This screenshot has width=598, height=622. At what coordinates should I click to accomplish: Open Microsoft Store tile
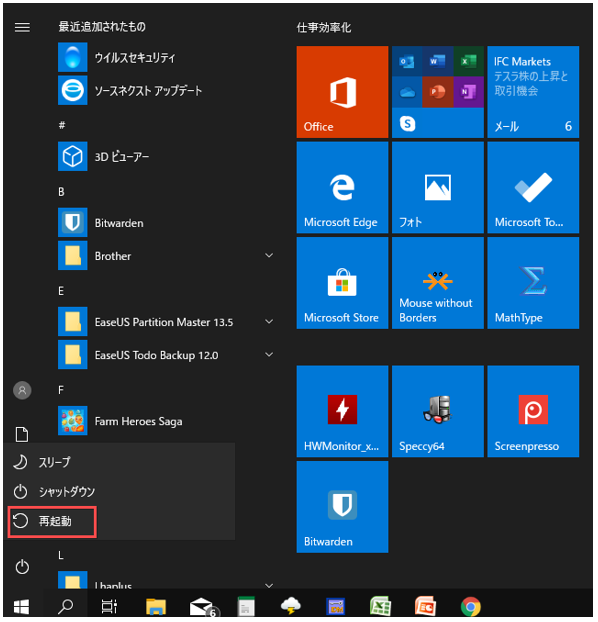(x=342, y=283)
